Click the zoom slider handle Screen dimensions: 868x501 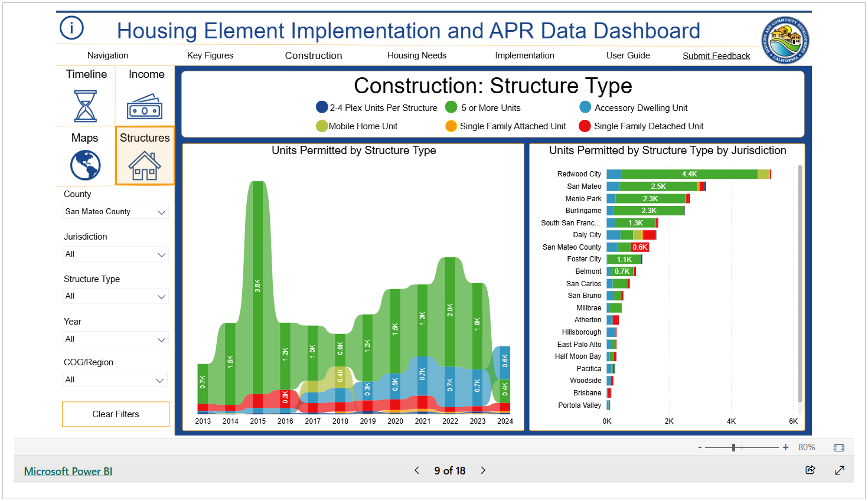click(x=733, y=448)
